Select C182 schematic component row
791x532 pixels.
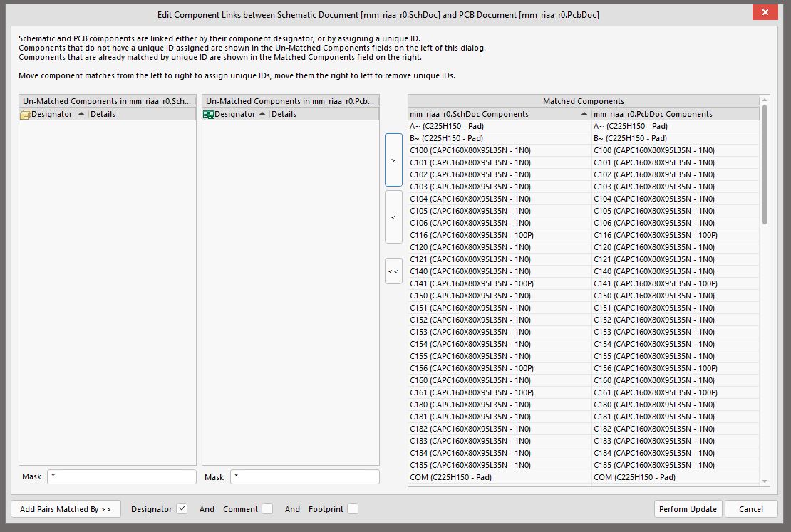click(500, 429)
